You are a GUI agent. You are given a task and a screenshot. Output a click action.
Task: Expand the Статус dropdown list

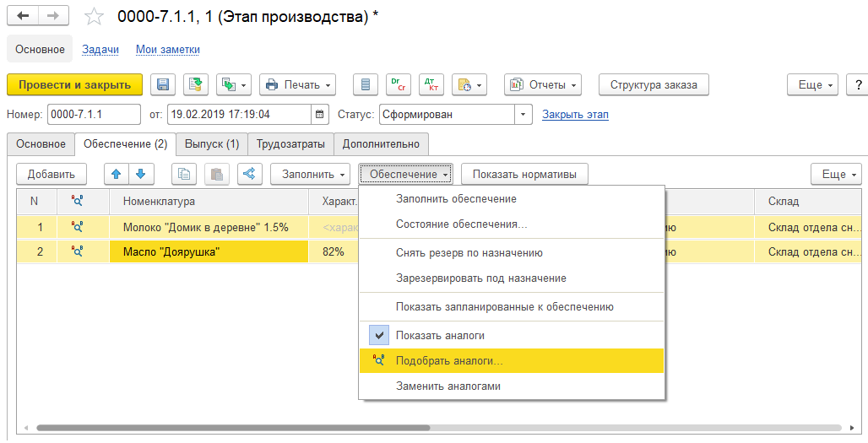(x=524, y=114)
